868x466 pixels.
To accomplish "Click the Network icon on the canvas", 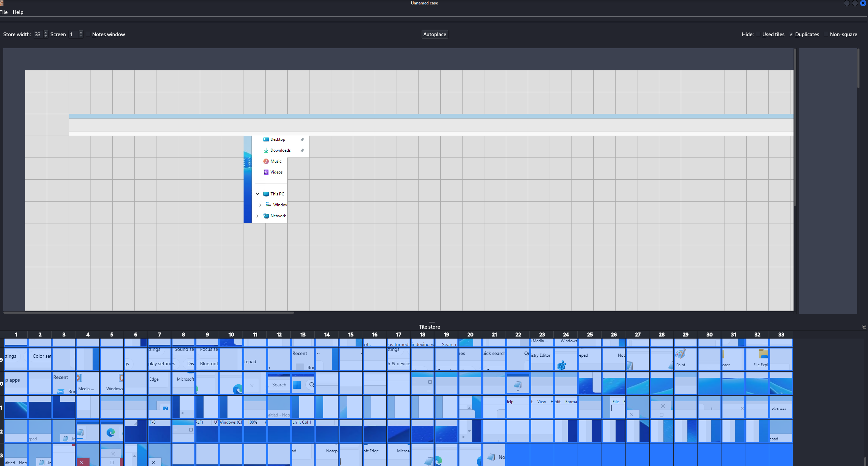I will [x=266, y=216].
